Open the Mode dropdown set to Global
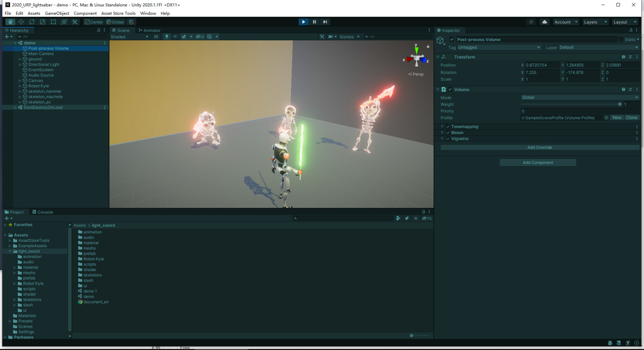644x350 pixels. point(579,97)
